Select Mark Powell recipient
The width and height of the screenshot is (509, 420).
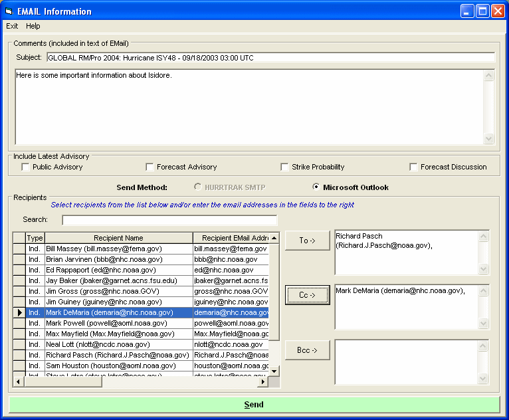141,323
